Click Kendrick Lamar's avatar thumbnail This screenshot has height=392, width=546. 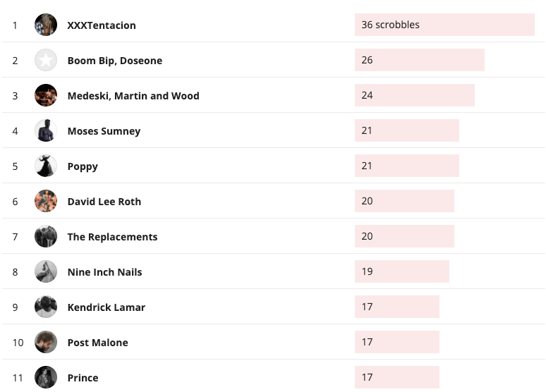point(46,307)
